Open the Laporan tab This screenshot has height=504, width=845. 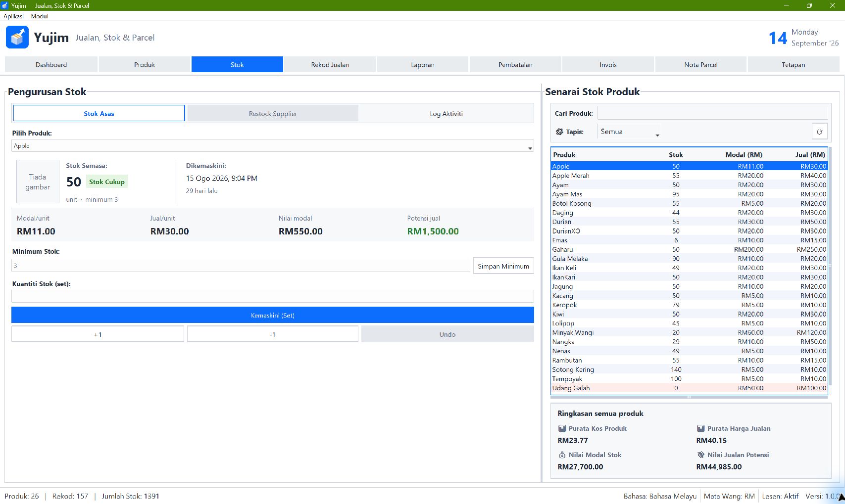[x=422, y=65]
